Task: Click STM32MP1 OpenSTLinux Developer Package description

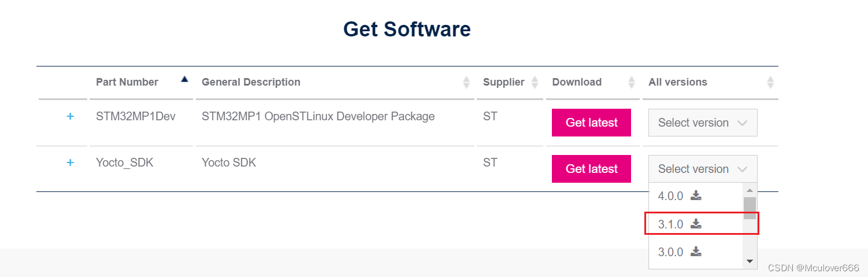Action: coord(318,117)
